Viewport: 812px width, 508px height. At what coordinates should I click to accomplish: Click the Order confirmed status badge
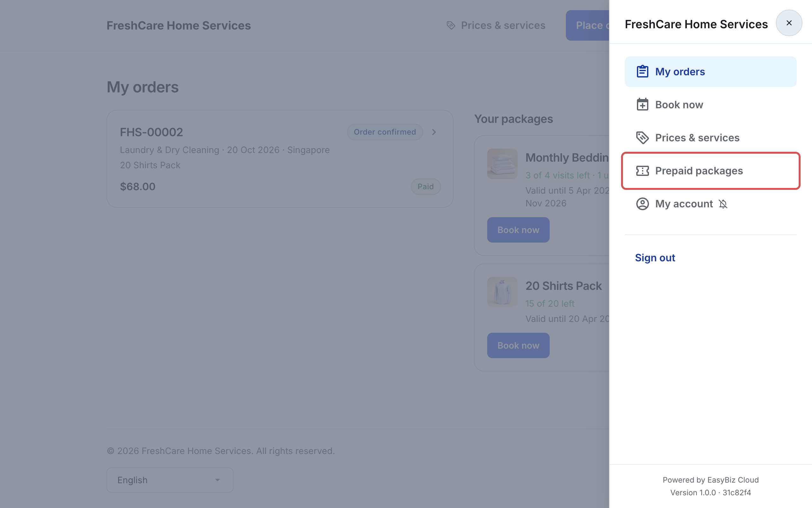click(x=384, y=132)
